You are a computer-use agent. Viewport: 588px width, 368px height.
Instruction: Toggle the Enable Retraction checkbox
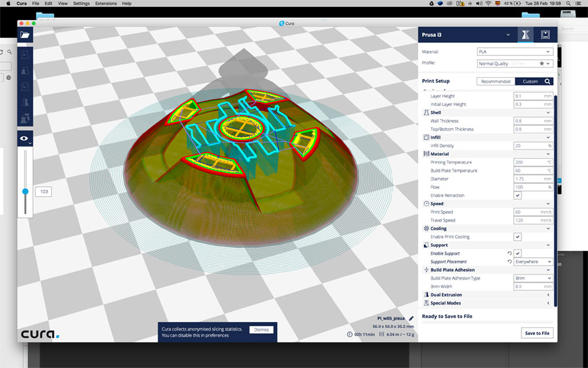coord(518,196)
